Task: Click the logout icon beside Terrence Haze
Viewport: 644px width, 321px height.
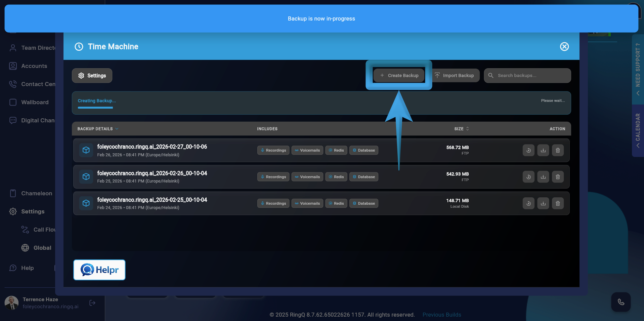Action: (92, 303)
